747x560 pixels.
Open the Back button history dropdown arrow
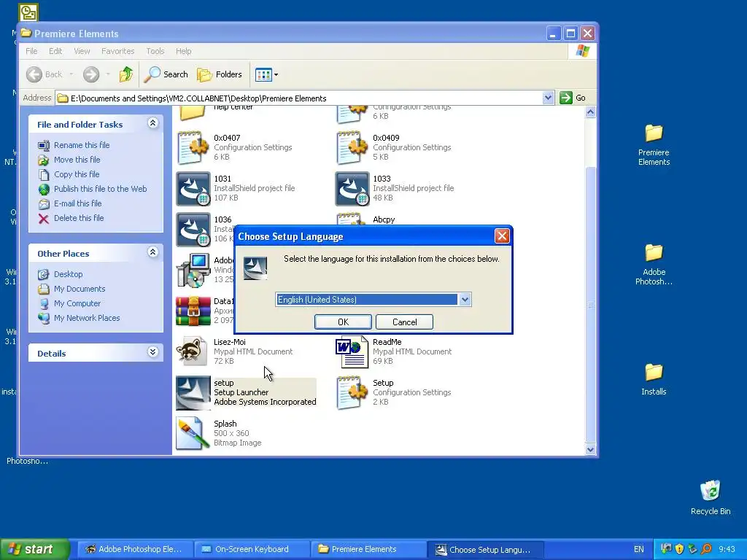71,74
